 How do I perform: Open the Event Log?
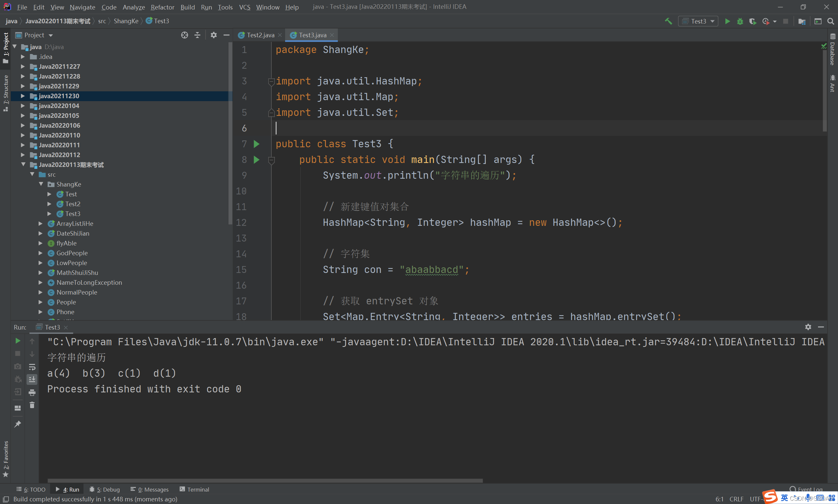click(x=806, y=489)
